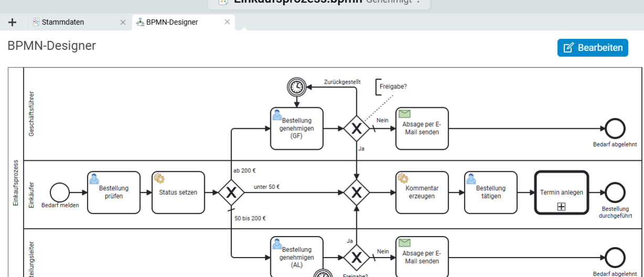Viewport: 644px width, 277px height.
Task: Click the Freigabe? text annotation
Action: [393, 87]
